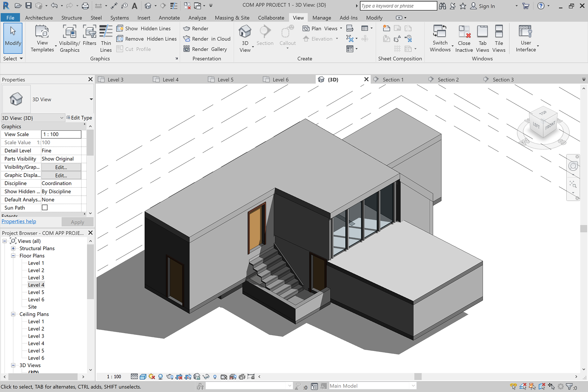Click Render in Cloud
Screen dimensions: 588x392
click(x=207, y=39)
